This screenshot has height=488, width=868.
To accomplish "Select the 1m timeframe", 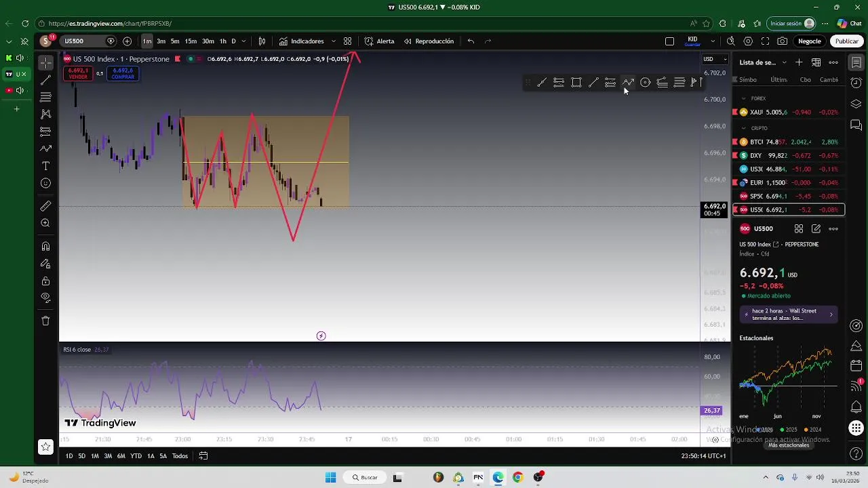I will [147, 41].
